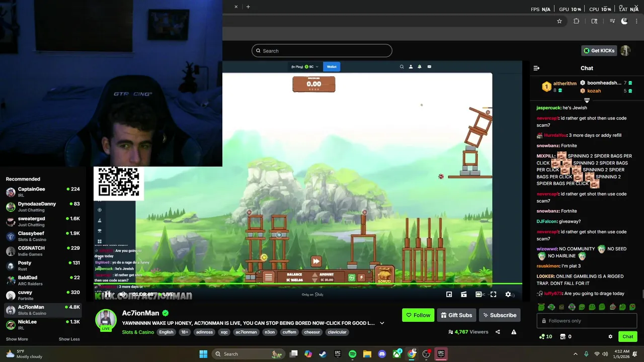Viewport: 644px width, 362px height.
Task: Collapse the chat panel icon
Action: (x=536, y=68)
